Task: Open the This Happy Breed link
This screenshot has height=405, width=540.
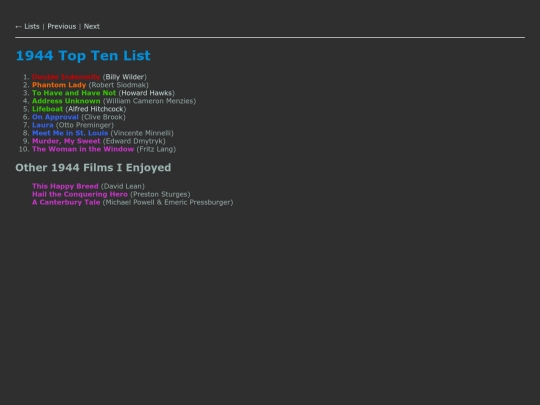Action: tap(65, 186)
